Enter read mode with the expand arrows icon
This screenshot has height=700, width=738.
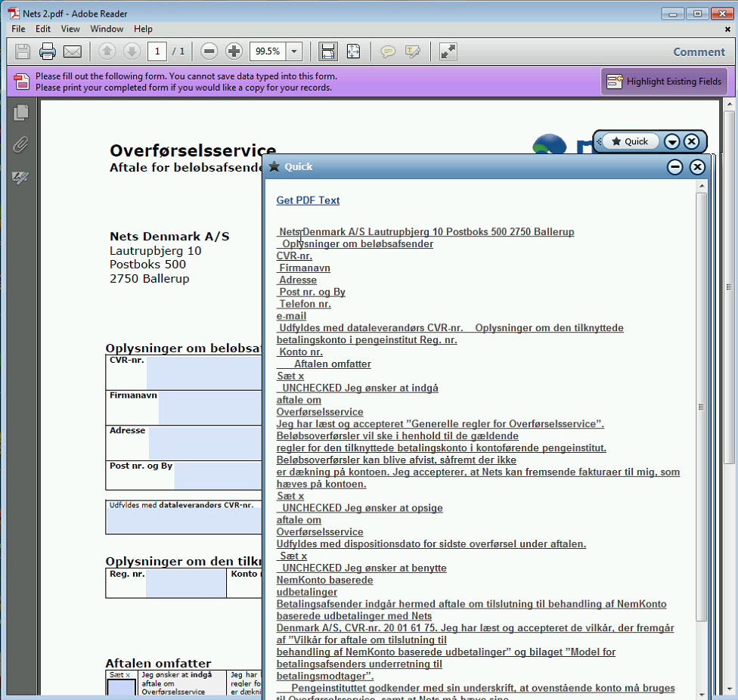click(448, 51)
